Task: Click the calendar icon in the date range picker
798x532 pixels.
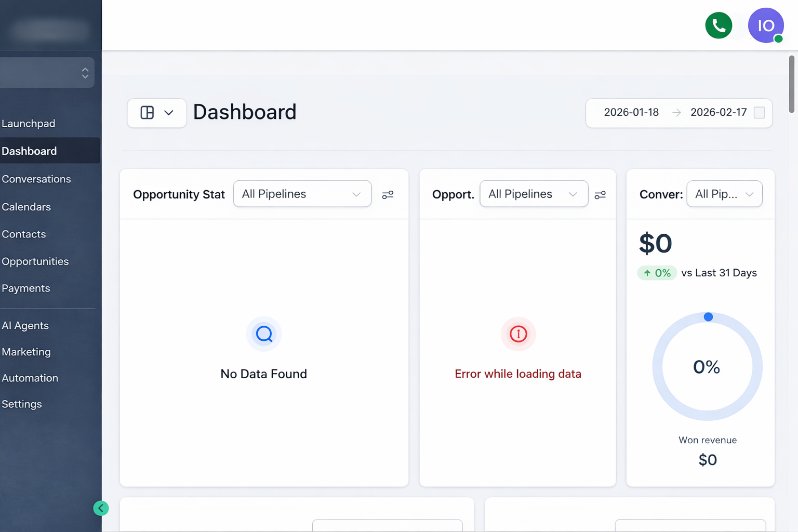Action: [x=758, y=113]
